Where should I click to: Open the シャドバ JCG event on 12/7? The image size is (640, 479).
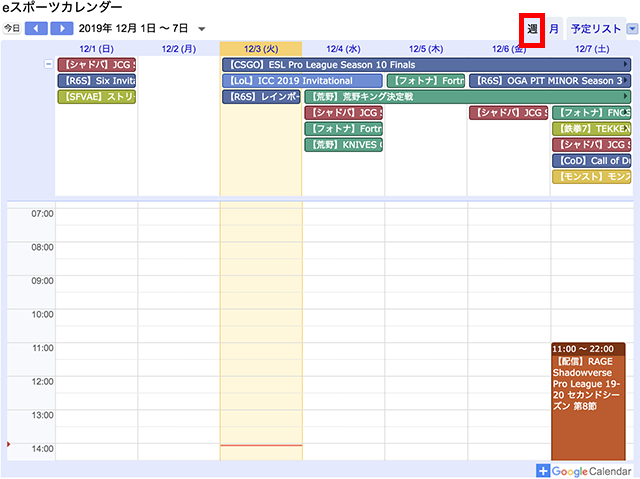(x=591, y=145)
